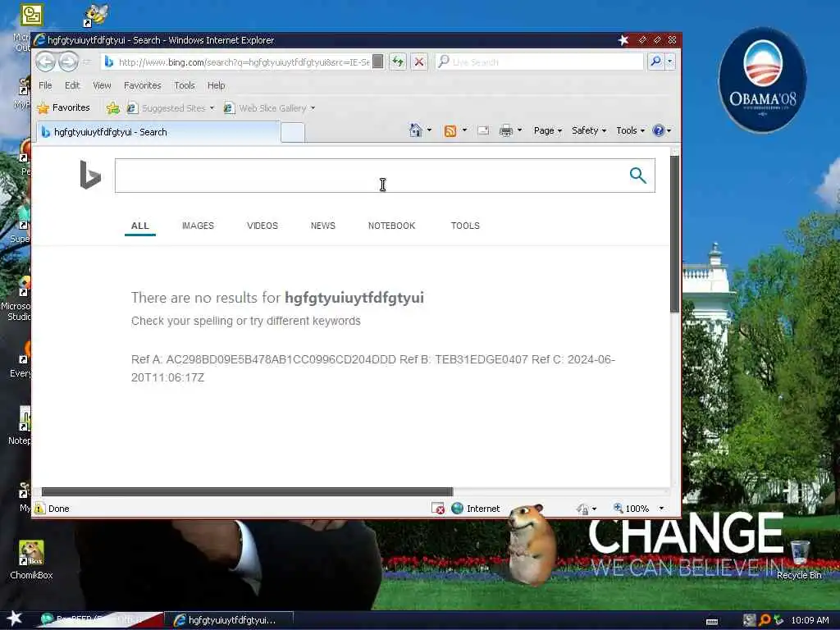840x630 pixels.
Task: Open the Safety dropdown menu
Action: [x=589, y=130]
